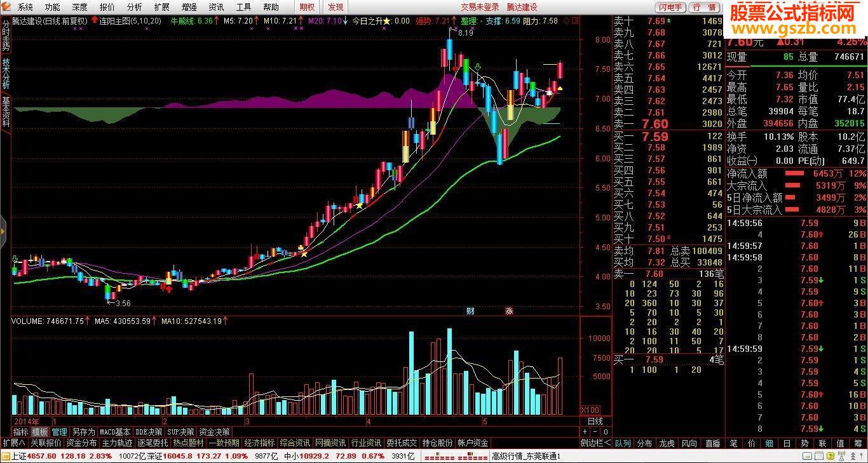
Task: Open the 逐笔委托 tab
Action: [x=153, y=443]
